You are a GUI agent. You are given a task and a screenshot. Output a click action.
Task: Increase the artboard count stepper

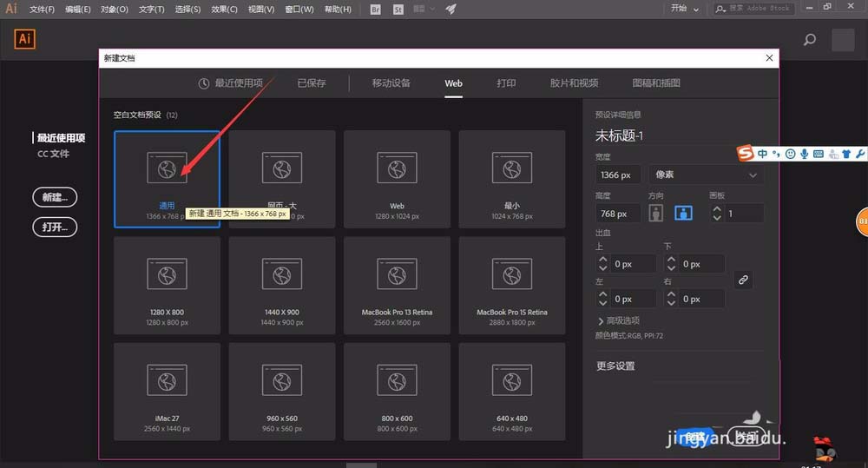pos(717,208)
